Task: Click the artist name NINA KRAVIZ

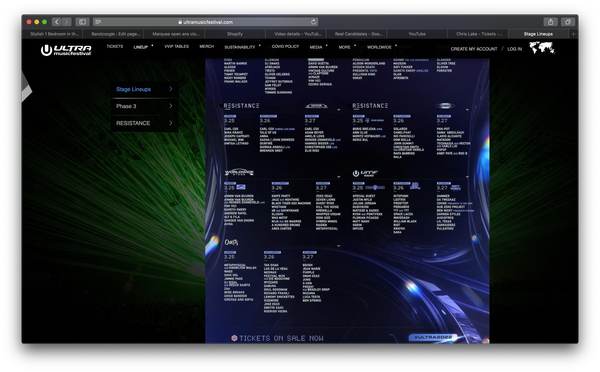Action: pyautogui.click(x=233, y=132)
